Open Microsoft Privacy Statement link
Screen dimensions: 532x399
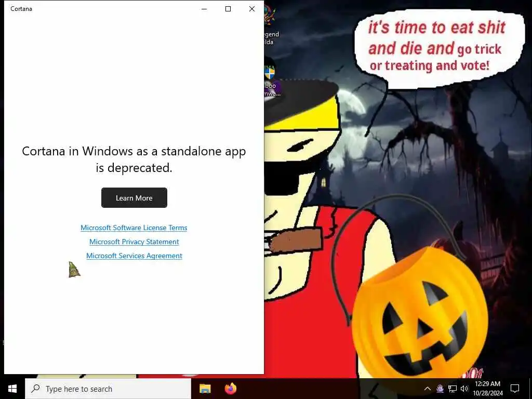point(134,242)
